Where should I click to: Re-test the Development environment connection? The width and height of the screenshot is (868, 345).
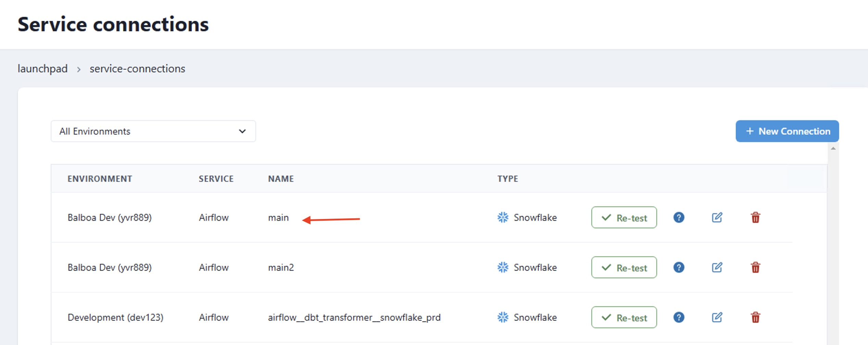click(x=624, y=317)
